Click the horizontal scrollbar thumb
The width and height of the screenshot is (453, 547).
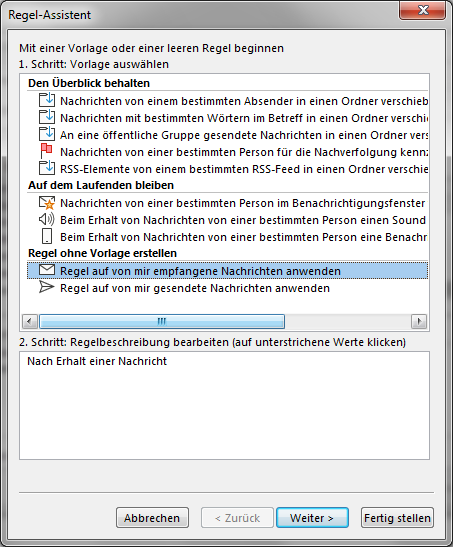[x=162, y=321]
